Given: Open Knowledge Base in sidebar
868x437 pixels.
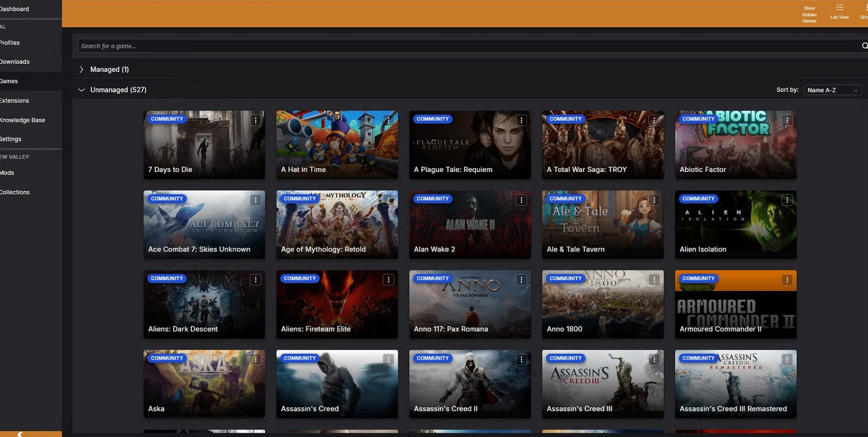Looking at the screenshot, I should 23,120.
